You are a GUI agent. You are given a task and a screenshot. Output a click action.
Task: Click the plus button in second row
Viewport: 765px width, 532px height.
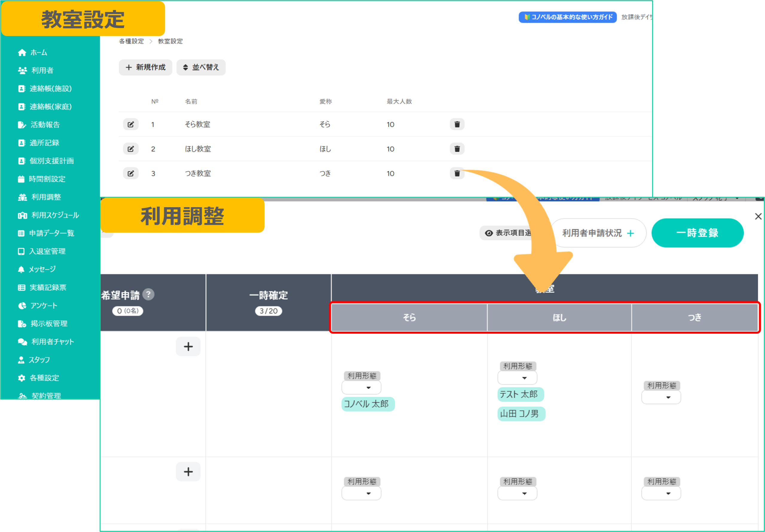coord(188,471)
